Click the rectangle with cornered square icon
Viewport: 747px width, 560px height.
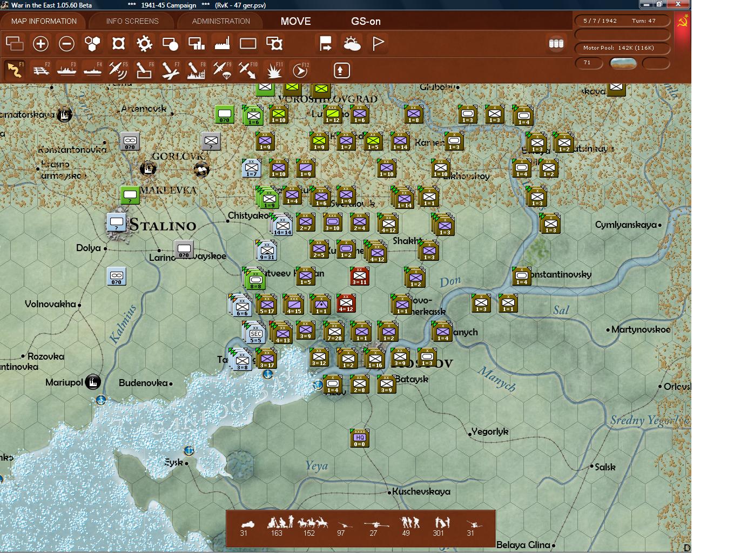274,43
